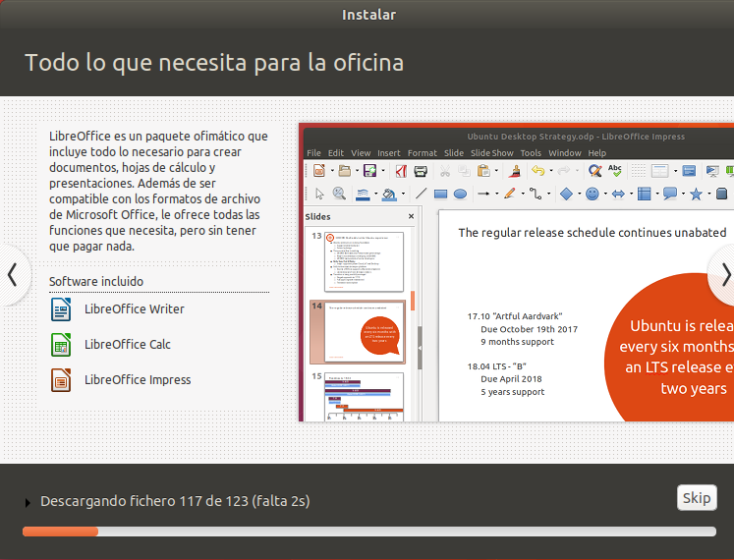Viewport: 734px width, 560px height.
Task: Click the Skip button
Action: tap(697, 498)
